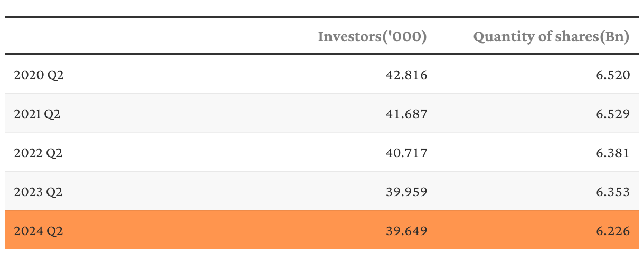The image size is (644, 254).
Task: Select the 2024 Q2 row label
Action: pyautogui.click(x=39, y=231)
